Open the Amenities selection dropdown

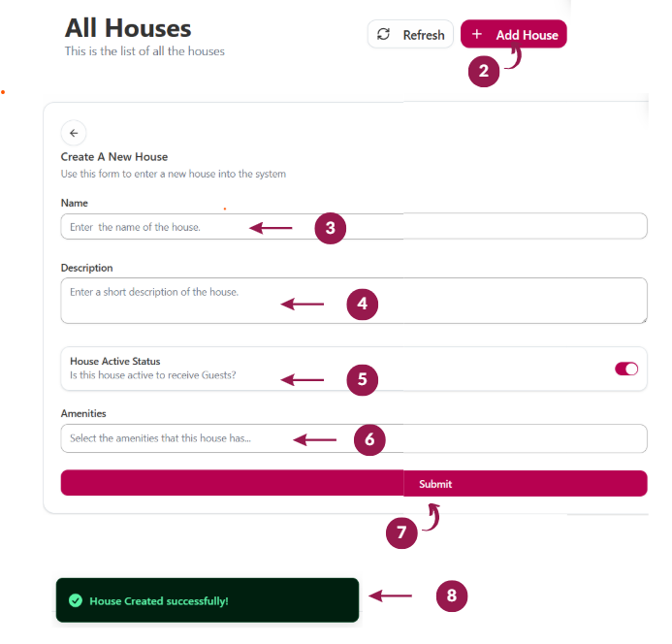click(x=353, y=438)
